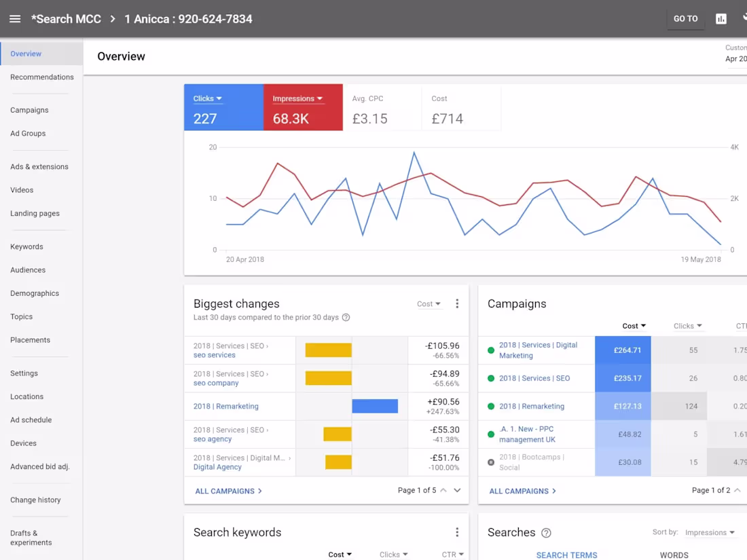Open the overflow menu on Biggest changes card
This screenshot has width=747, height=560.
tap(457, 303)
